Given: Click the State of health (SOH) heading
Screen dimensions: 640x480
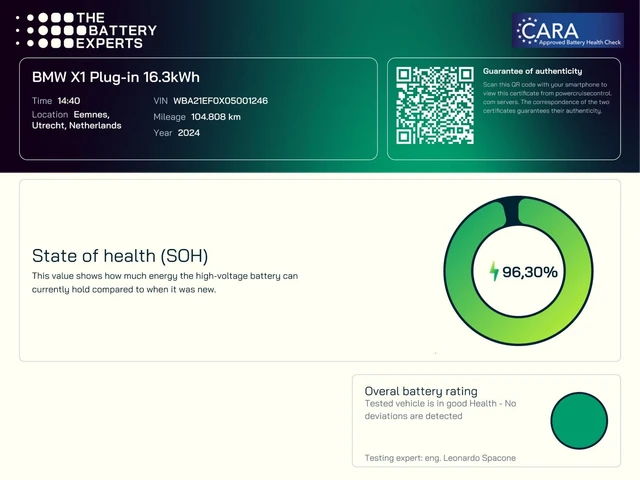Looking at the screenshot, I should click(120, 256).
